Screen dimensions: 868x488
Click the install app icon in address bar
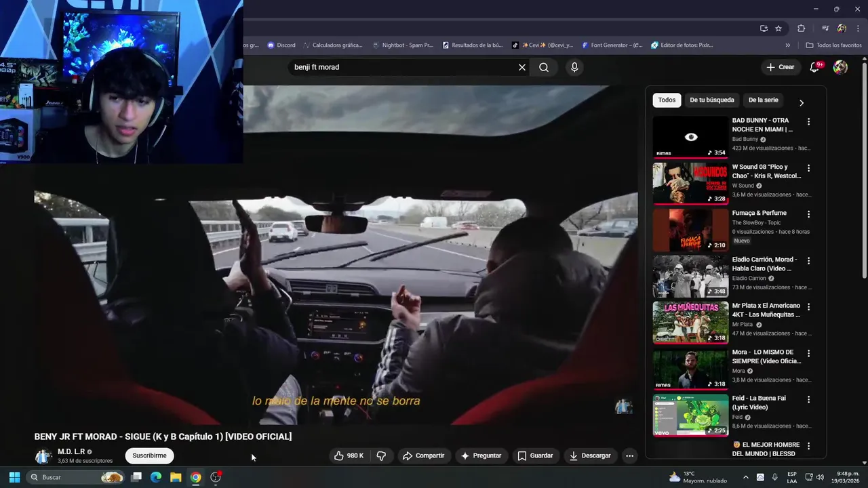coord(764,28)
